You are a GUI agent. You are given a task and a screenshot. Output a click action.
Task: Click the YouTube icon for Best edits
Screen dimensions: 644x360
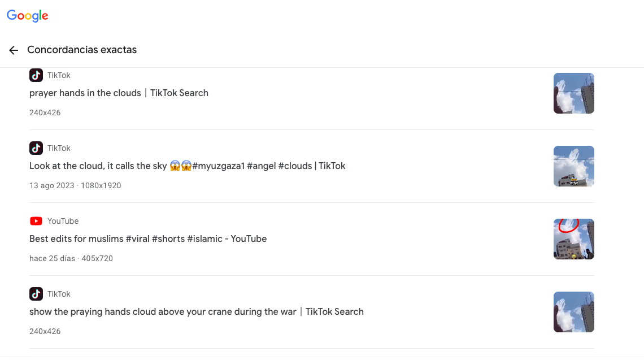[36, 221]
